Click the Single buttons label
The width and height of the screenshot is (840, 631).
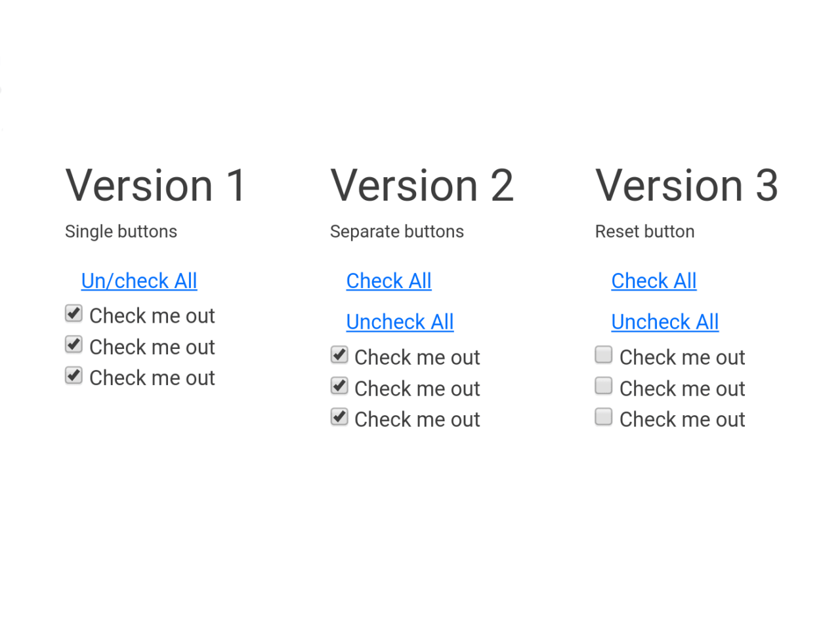pyautogui.click(x=121, y=232)
